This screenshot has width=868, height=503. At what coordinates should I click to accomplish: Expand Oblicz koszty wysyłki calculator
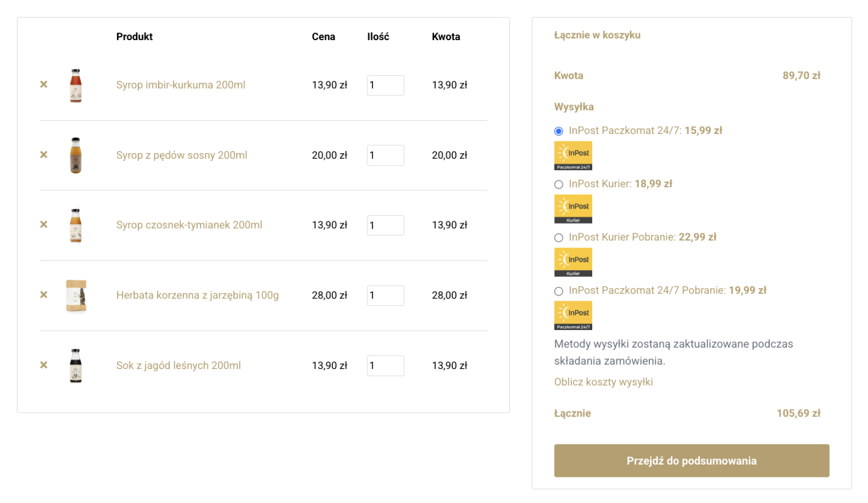[x=603, y=382]
